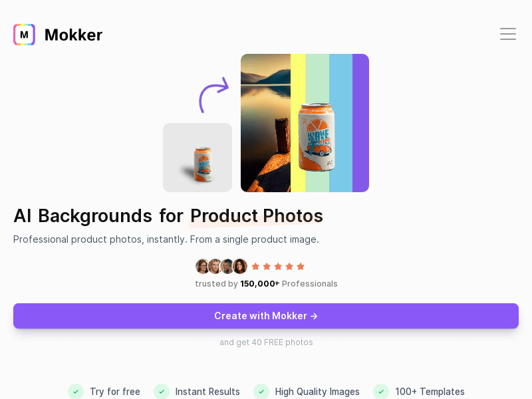Click the checkmark next to High Quality Images
The image size is (532, 399).
(x=261, y=392)
